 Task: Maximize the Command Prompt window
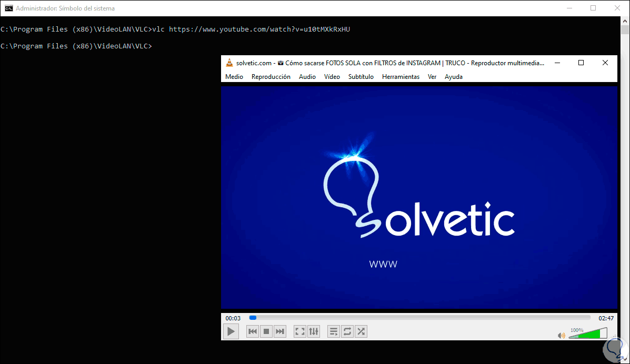(593, 8)
